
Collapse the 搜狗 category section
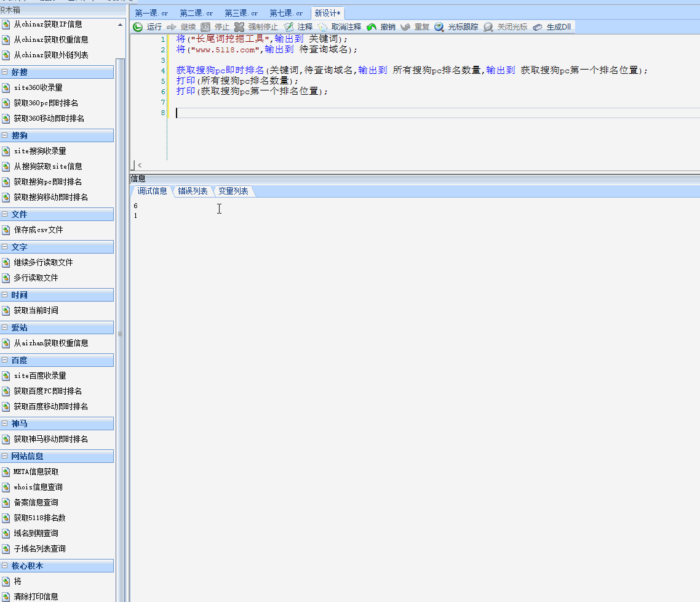[5, 135]
